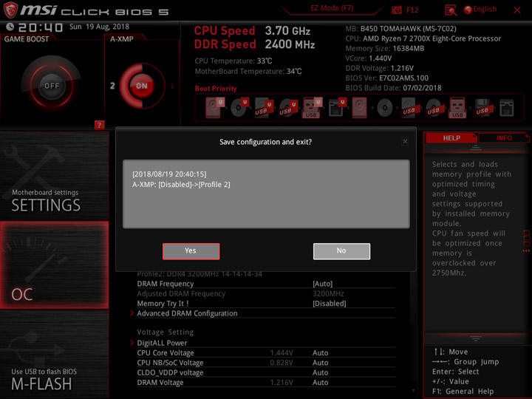The width and height of the screenshot is (532, 399).
Task: Select A-XMP profile number 1
Action: [x=172, y=86]
